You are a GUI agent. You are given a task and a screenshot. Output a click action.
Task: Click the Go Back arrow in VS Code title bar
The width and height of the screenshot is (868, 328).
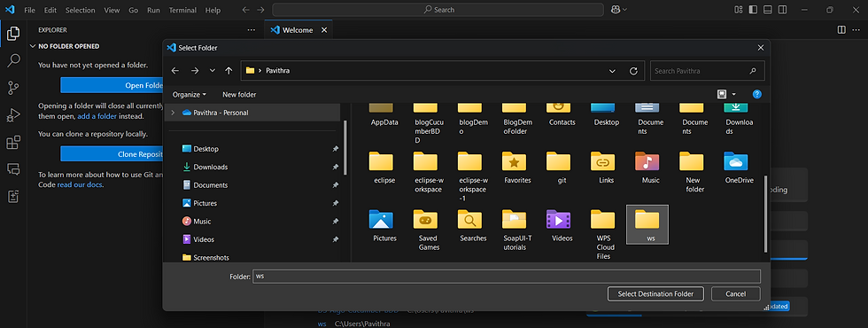coord(246,10)
